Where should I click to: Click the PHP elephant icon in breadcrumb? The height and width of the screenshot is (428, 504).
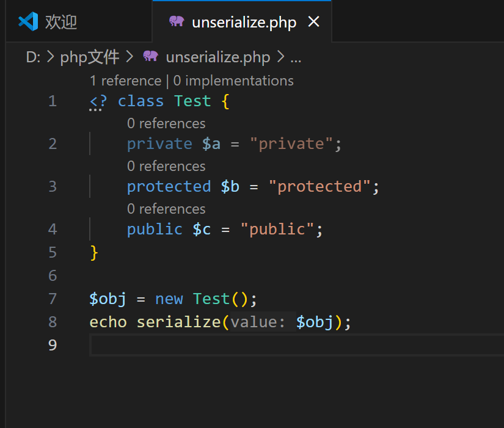150,56
